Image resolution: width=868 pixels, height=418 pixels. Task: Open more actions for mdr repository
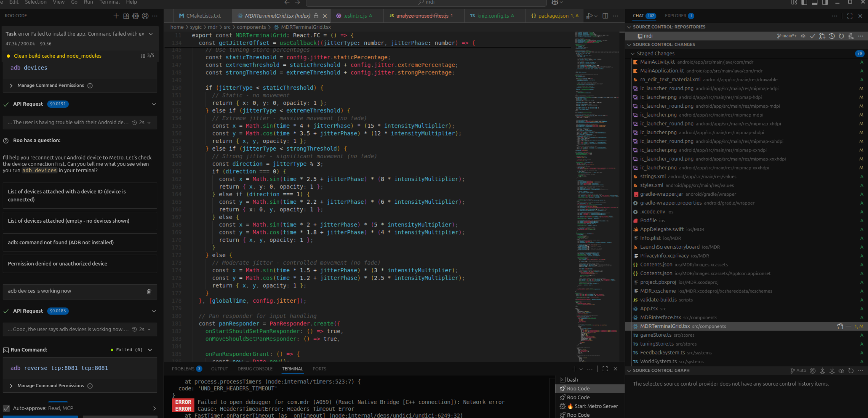pyautogui.click(x=861, y=36)
